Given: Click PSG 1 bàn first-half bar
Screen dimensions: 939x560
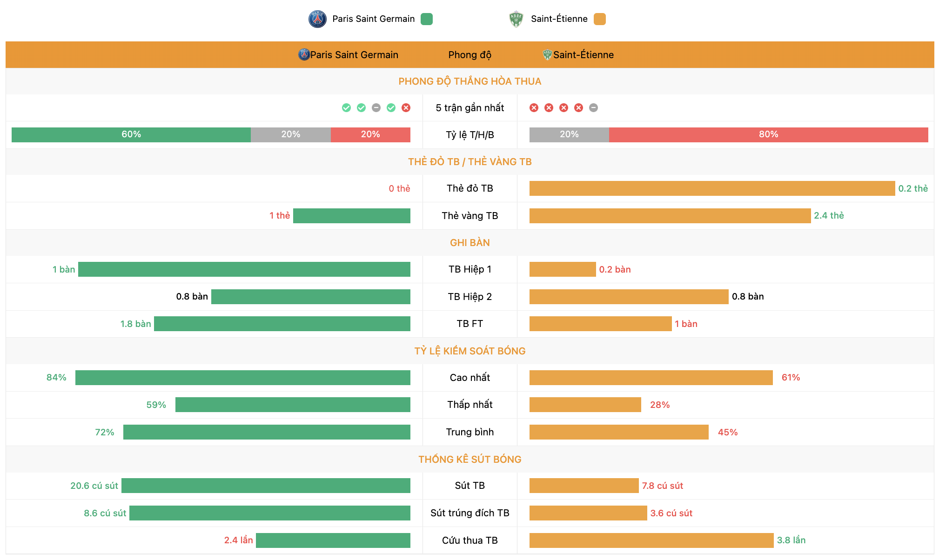Looking at the screenshot, I should click(244, 269).
